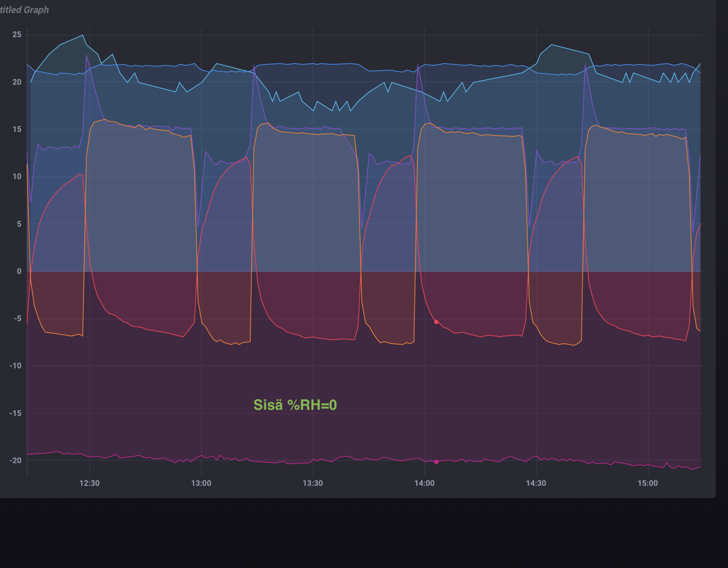Image resolution: width=728 pixels, height=568 pixels.
Task: Click the graph title text
Action: [24, 10]
